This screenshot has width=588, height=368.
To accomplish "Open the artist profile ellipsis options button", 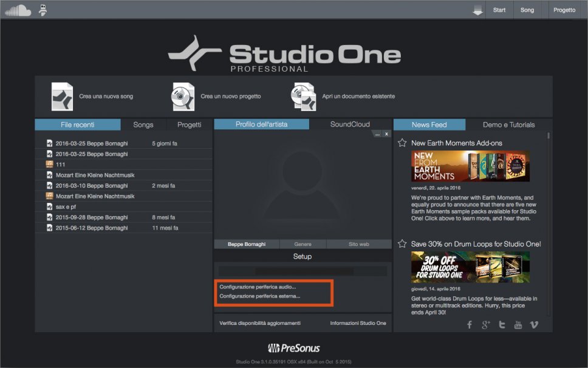I will click(x=377, y=134).
